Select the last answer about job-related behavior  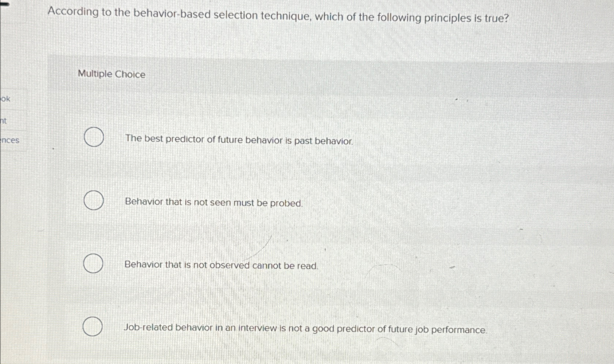pyautogui.click(x=93, y=326)
